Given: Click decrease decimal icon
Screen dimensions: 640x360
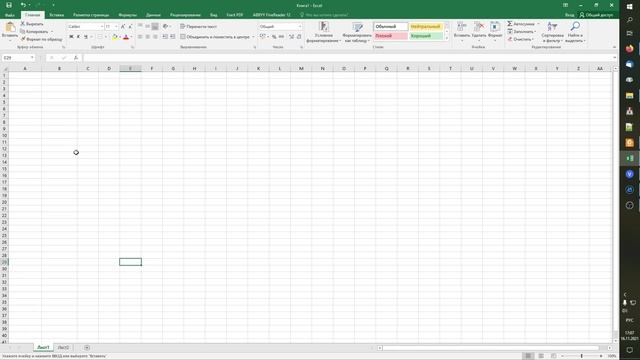Looking at the screenshot, I should tap(299, 37).
